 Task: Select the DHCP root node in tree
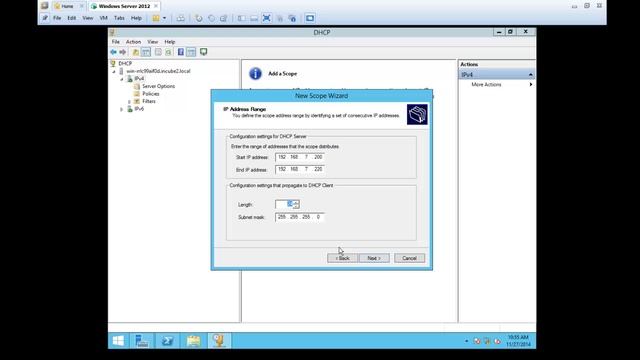125,64
